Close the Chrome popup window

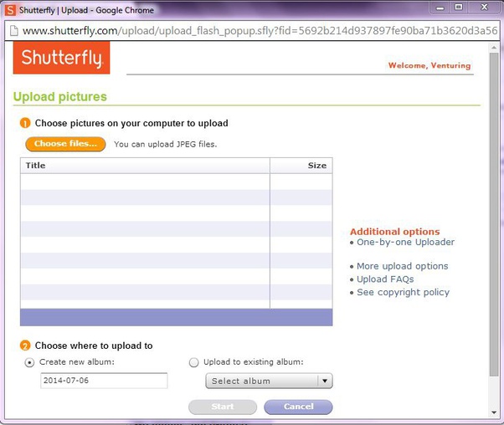(485, 7)
